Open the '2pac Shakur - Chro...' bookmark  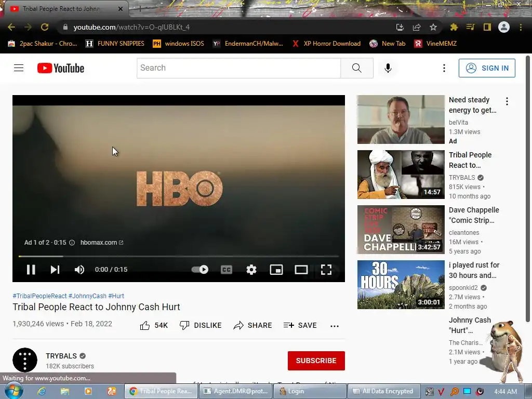(43, 44)
